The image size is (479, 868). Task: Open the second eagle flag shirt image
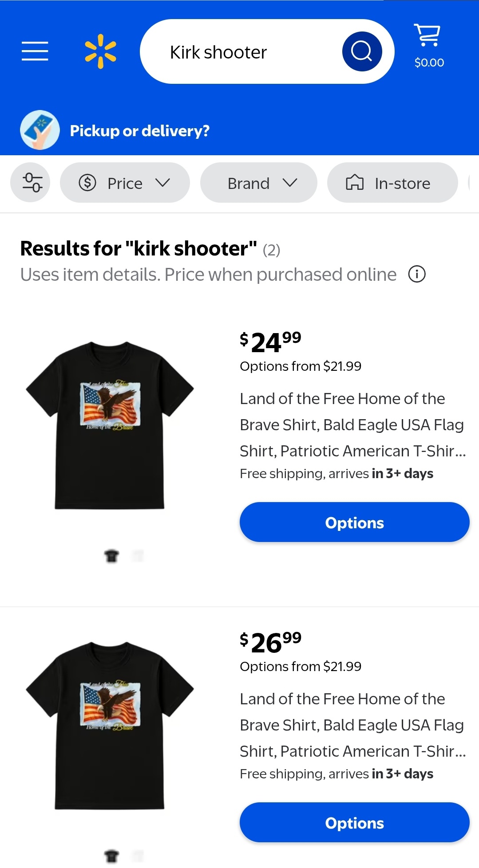coord(110,725)
